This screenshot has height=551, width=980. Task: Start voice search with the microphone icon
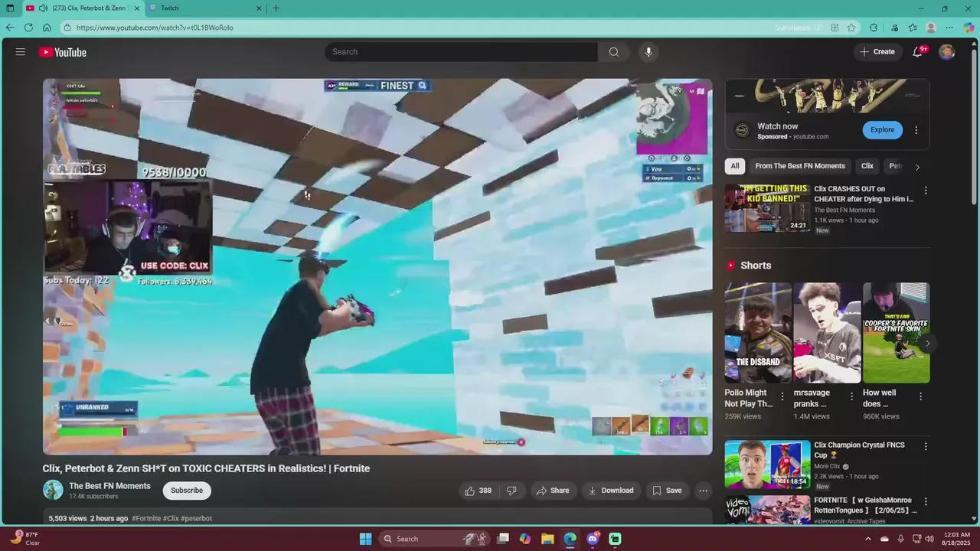click(x=648, y=52)
